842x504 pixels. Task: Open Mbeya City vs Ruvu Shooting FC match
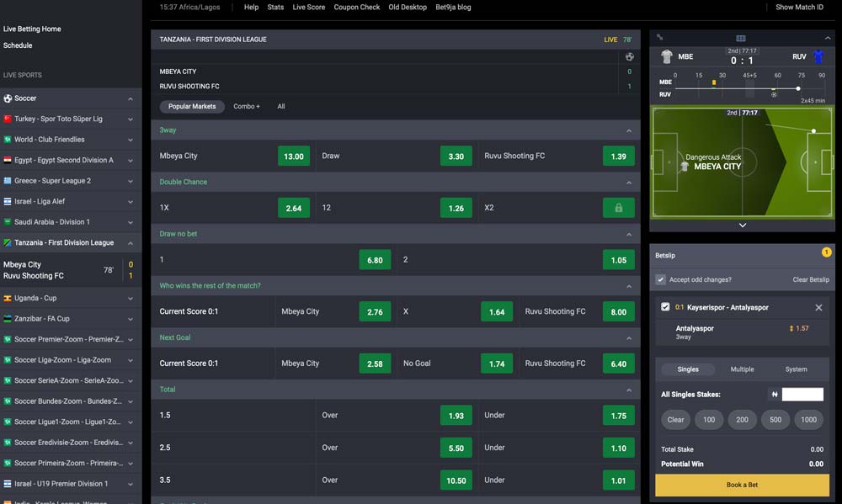click(71, 270)
